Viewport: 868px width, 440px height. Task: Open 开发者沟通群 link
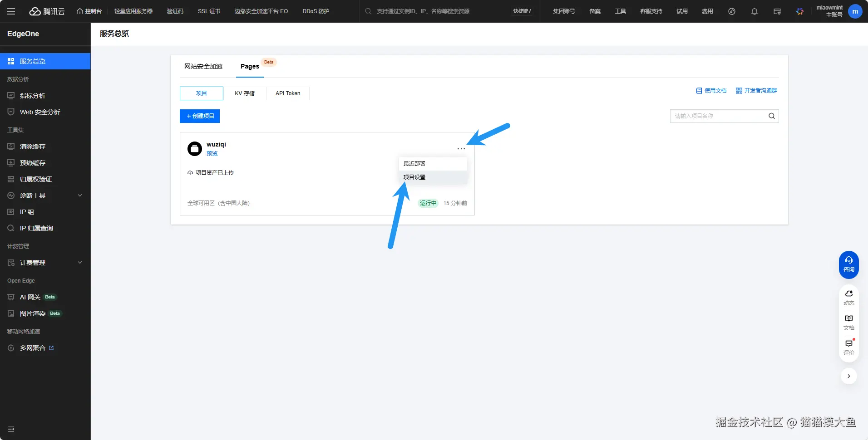tap(757, 91)
